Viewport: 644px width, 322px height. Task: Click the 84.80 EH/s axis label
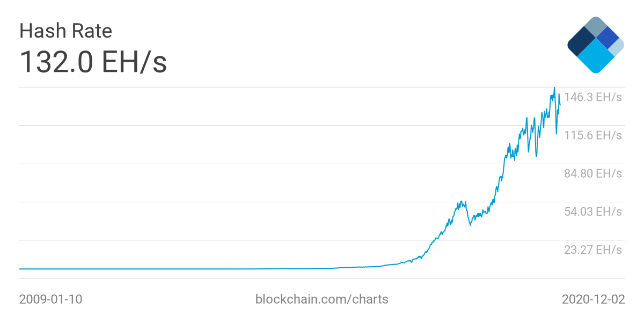592,173
